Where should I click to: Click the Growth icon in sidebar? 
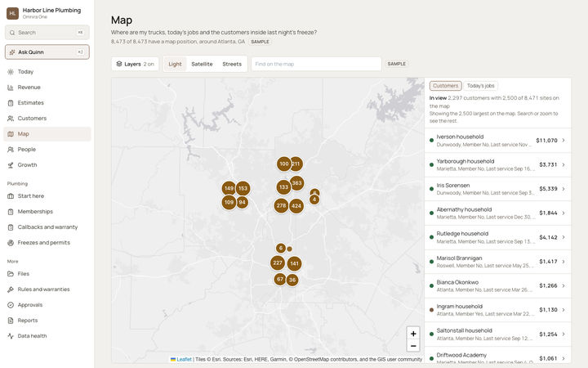point(11,165)
